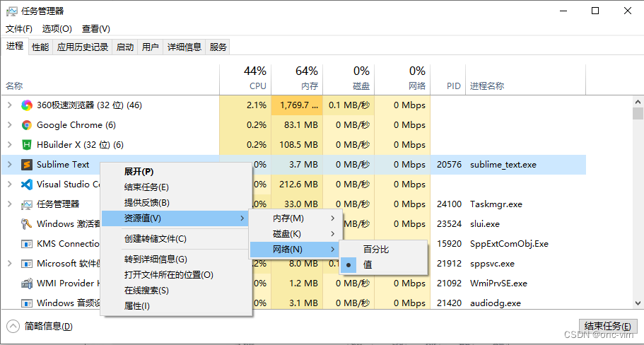Click the Windows 音频设备 process icon
The image size is (644, 345).
point(27,303)
